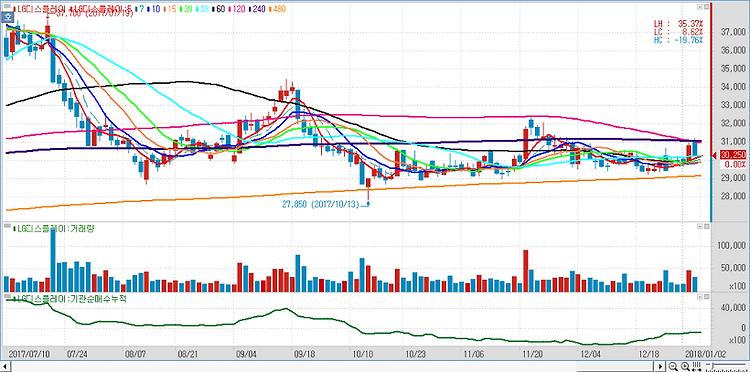The width and height of the screenshot is (750, 372).
Task: Click the 31,000 price axis label
Action: (x=733, y=142)
